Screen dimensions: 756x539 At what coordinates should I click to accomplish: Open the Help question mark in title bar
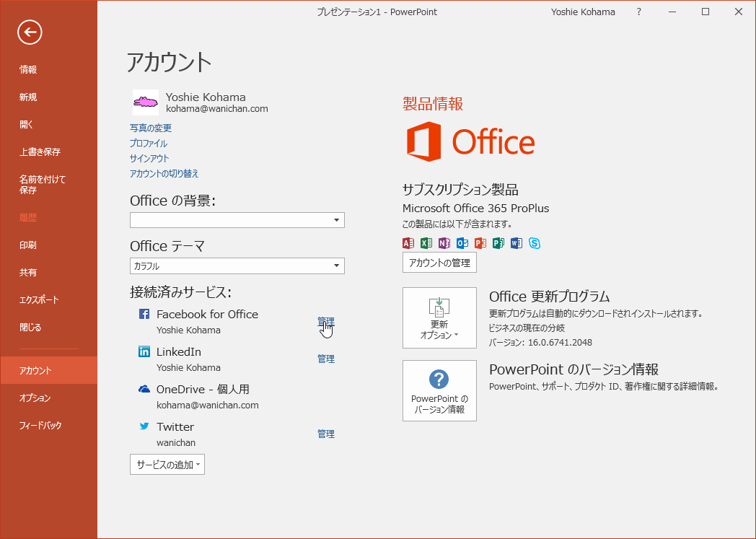[639, 12]
